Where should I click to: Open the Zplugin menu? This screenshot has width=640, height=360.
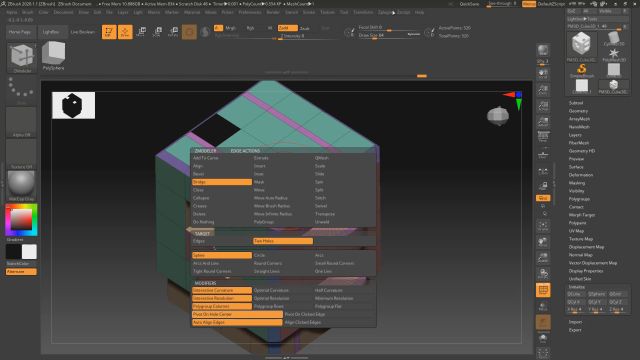click(x=385, y=12)
